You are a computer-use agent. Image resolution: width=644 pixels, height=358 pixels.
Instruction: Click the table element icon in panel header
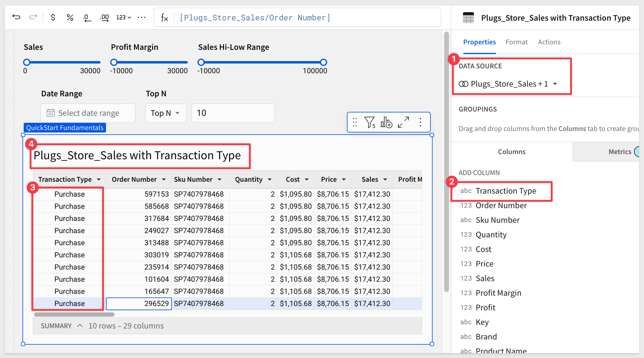468,18
